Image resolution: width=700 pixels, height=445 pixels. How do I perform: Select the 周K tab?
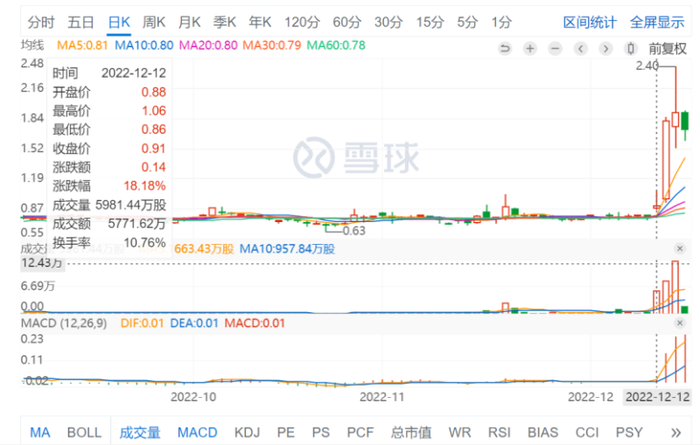154,22
